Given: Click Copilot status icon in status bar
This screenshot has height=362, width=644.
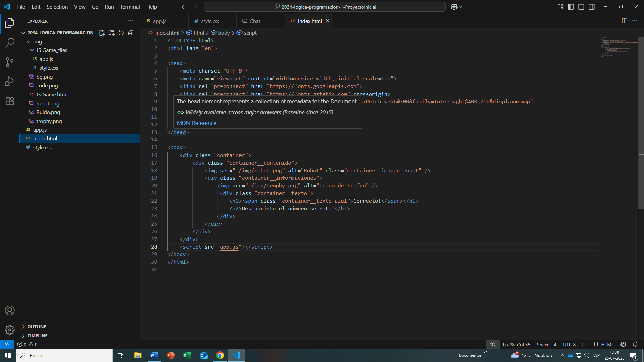Looking at the screenshot, I should pyautogui.click(x=623, y=344).
